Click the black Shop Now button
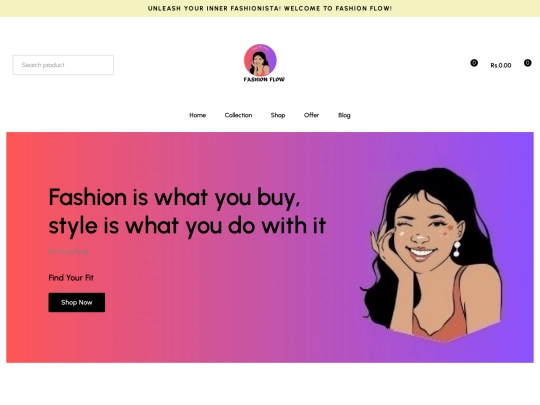The width and height of the screenshot is (540, 405). (x=76, y=302)
